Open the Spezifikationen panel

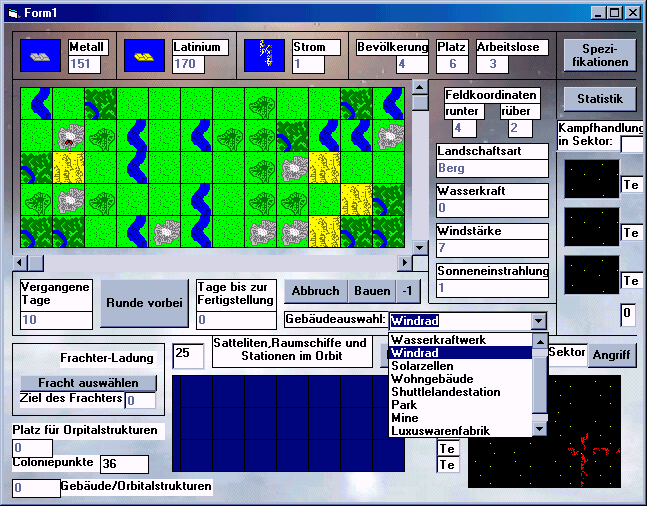(x=599, y=55)
